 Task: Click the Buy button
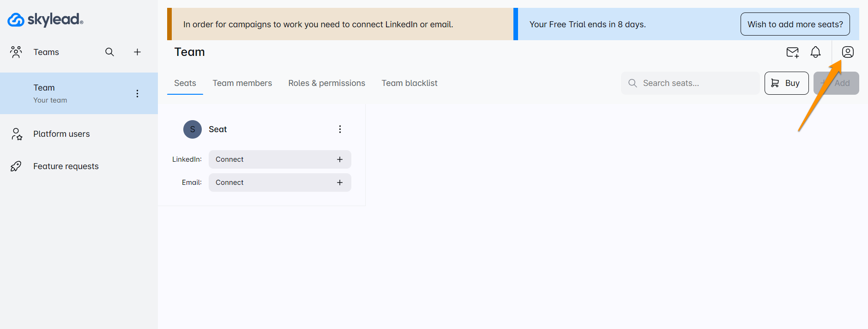pyautogui.click(x=786, y=83)
